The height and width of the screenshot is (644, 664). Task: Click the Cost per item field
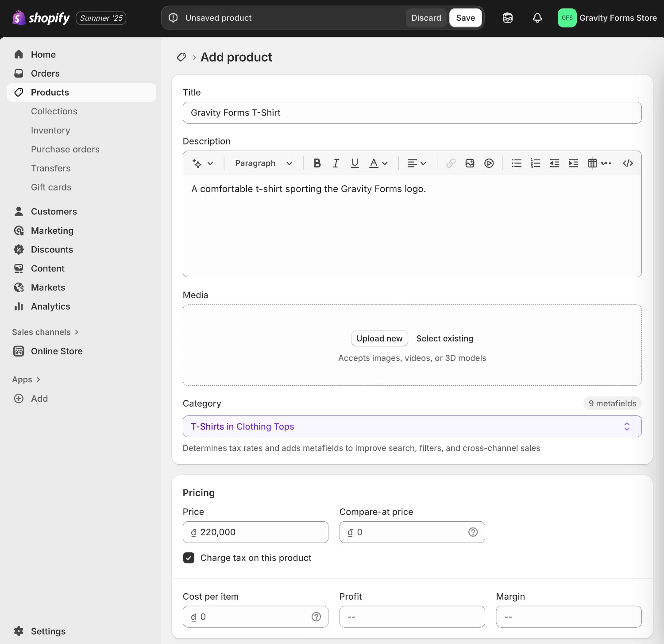pos(255,617)
